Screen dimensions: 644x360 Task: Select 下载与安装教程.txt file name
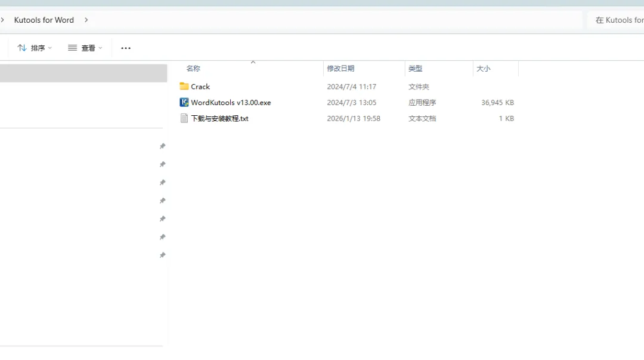219,118
